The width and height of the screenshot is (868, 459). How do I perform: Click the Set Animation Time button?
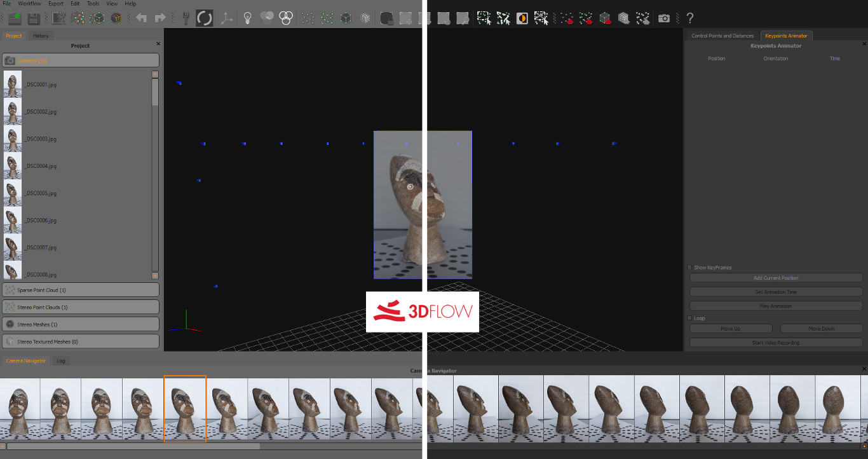[776, 292]
